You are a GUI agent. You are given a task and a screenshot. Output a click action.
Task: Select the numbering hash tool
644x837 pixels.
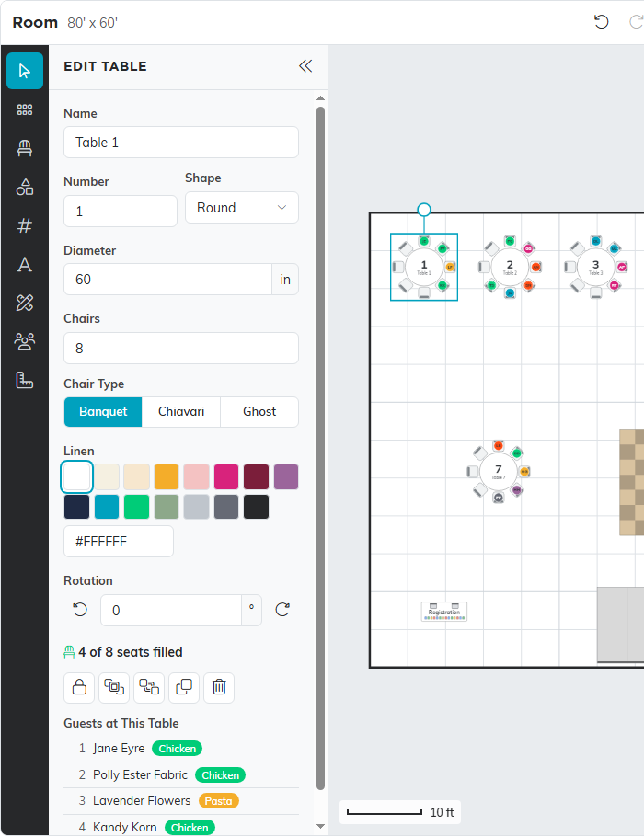click(25, 225)
